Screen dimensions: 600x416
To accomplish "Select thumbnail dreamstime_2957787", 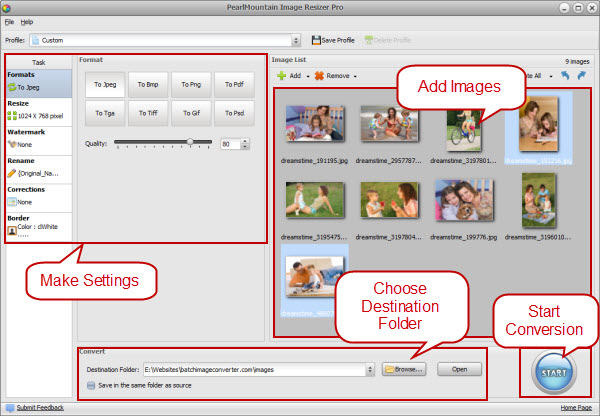I will click(x=389, y=124).
